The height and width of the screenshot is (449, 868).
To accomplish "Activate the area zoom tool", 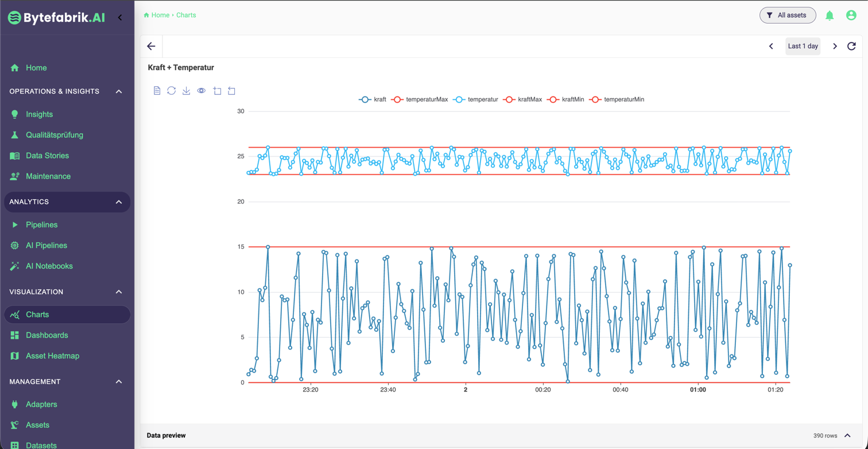I will 217,91.
